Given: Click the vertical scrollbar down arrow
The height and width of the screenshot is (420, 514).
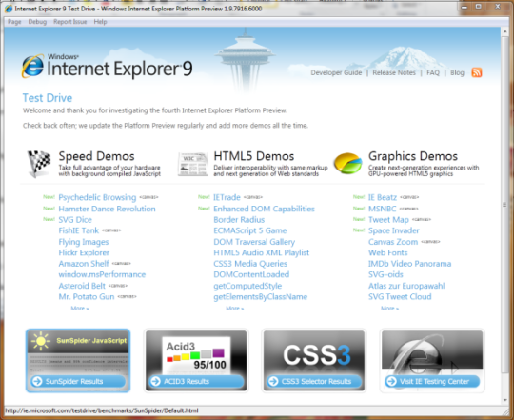Looking at the screenshot, I should (x=504, y=400).
